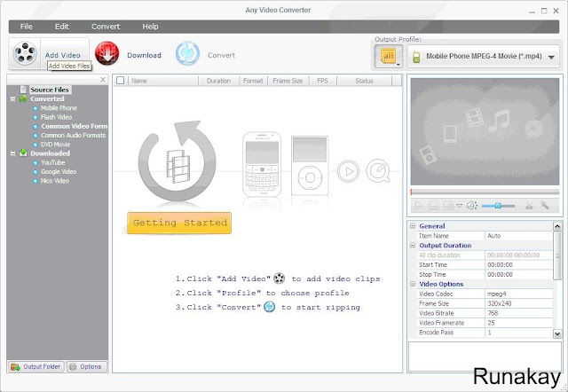Screen dimensions: 568x392
Task: Select Nico Video under Downloaded
Action: click(55, 181)
